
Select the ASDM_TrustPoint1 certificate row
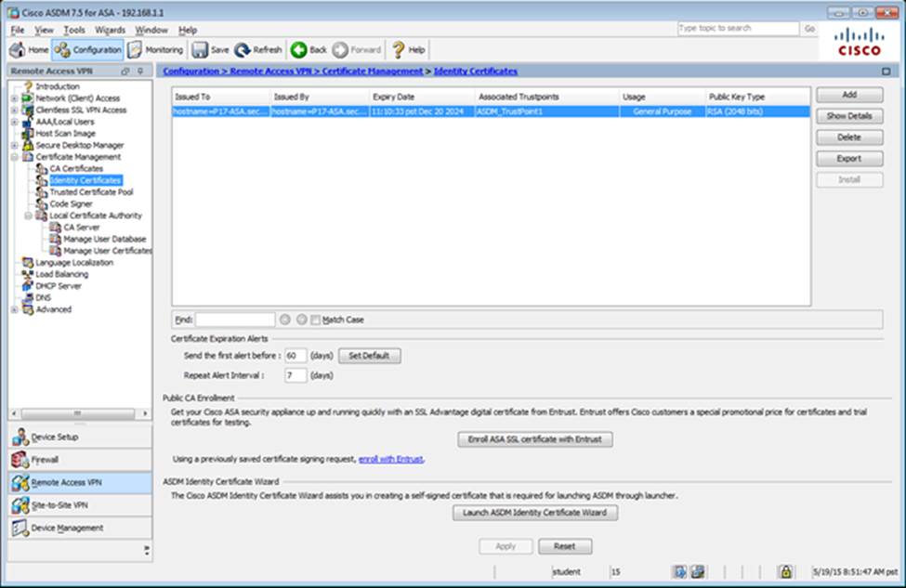[491, 111]
